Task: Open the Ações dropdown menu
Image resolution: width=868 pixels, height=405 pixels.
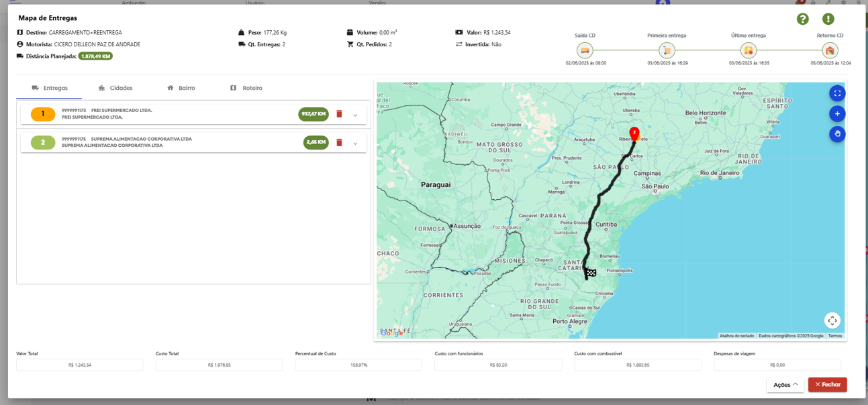Action: tap(785, 385)
